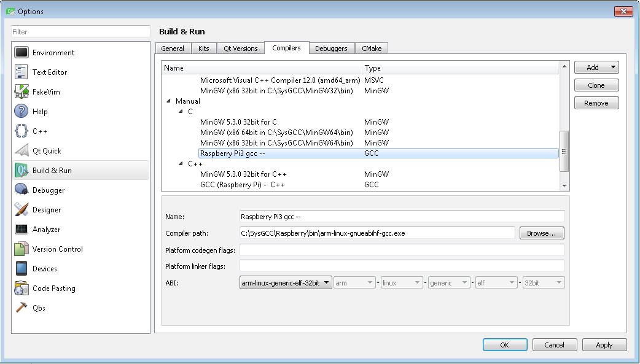The height and width of the screenshot is (364, 640).
Task: Open the Environment settings icon
Action: pos(21,53)
